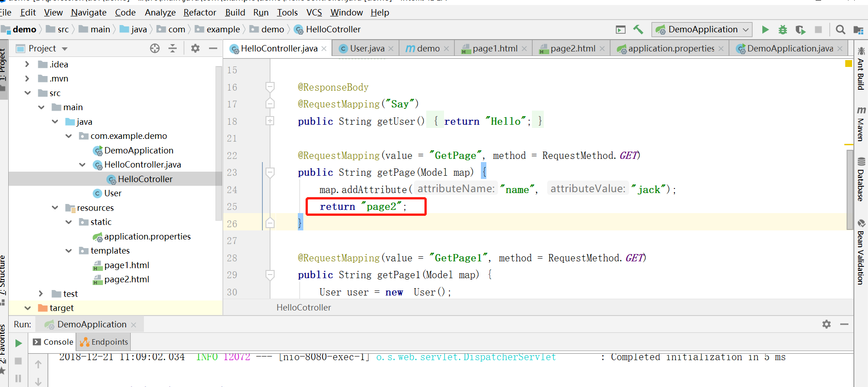
Task: Toggle fold marker at line 16
Action: tap(270, 87)
